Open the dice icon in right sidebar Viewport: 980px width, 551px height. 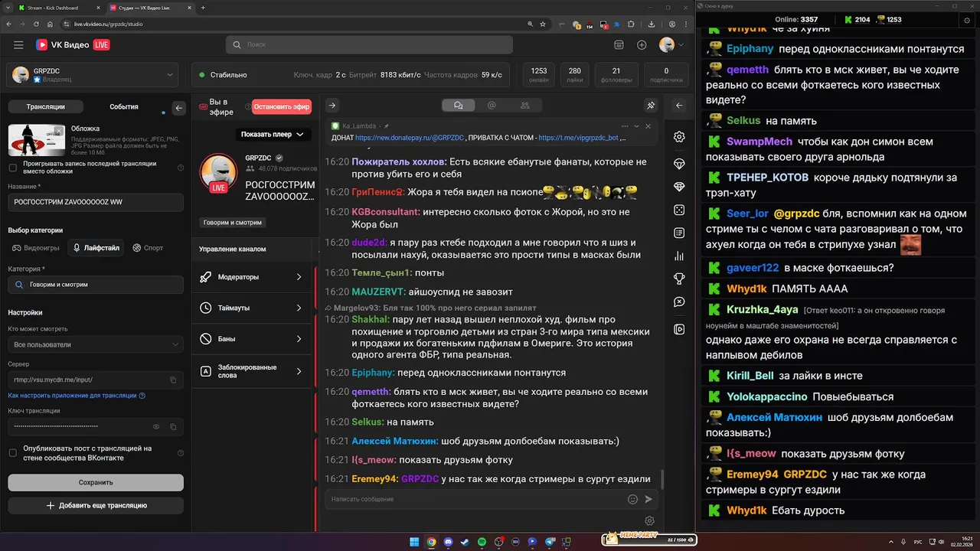click(679, 210)
